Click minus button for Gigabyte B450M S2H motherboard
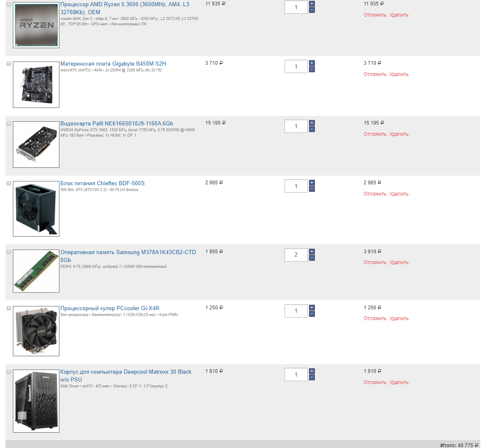Viewport: 486px width, 448px height. pos(312,69)
